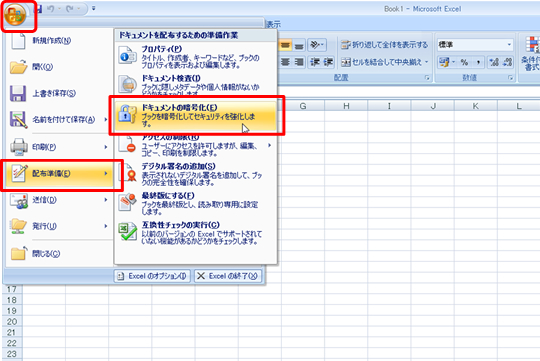Expand the 印刷 submenu arrow
The height and width of the screenshot is (361, 540).
[x=106, y=147]
